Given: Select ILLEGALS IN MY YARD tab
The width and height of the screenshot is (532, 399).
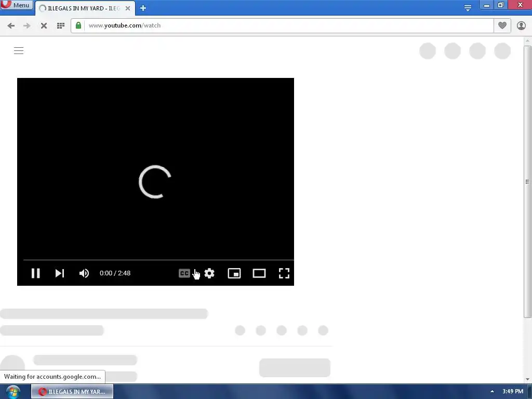Looking at the screenshot, I should coord(85,8).
